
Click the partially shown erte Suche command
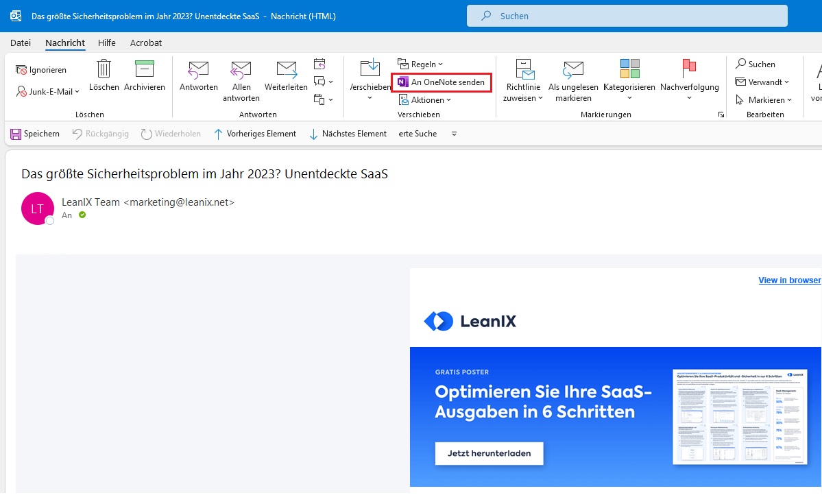click(x=418, y=134)
